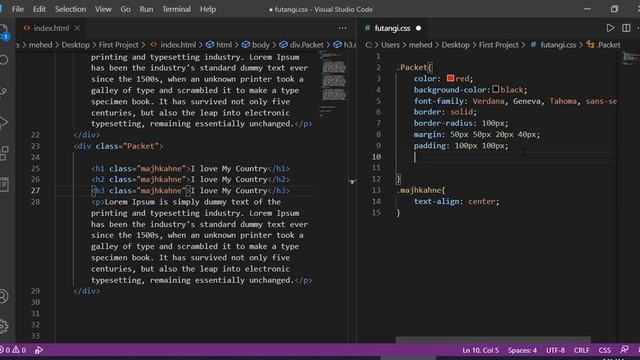Switch to the index.html tab

[x=51, y=28]
